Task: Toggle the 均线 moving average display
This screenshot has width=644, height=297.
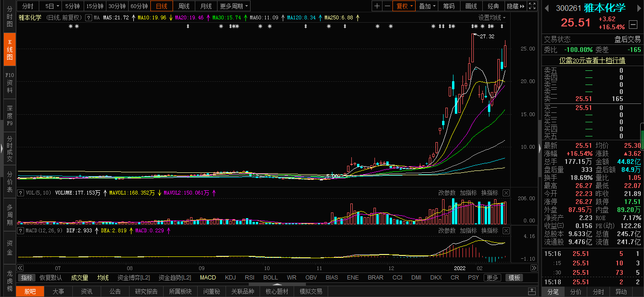Action: (103, 278)
